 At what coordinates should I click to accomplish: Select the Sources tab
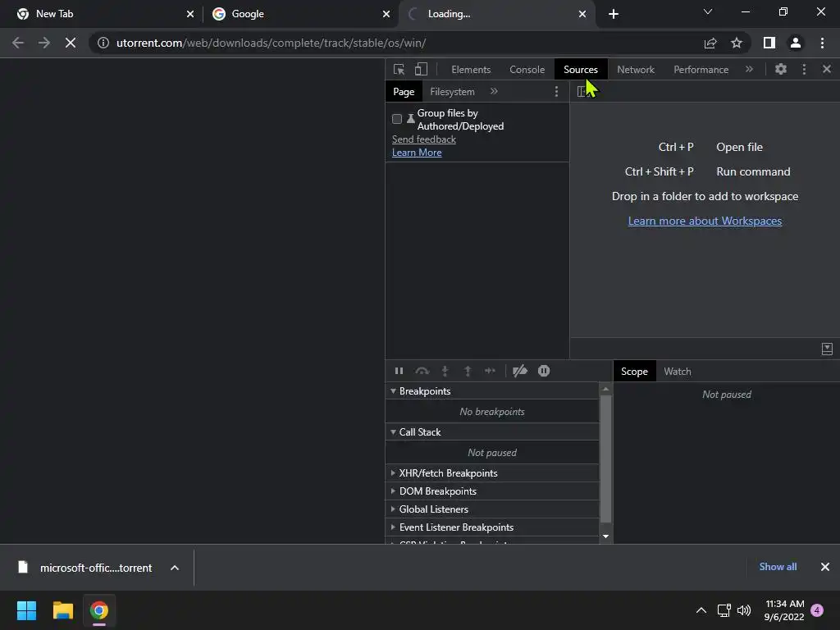(580, 70)
